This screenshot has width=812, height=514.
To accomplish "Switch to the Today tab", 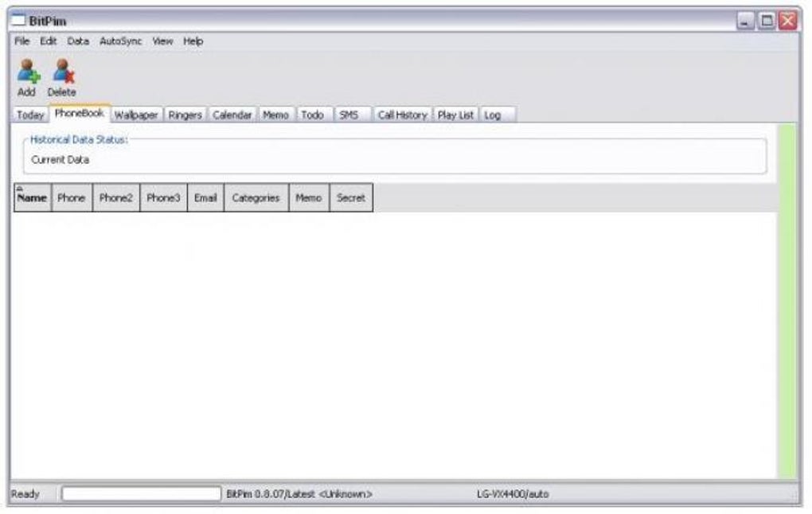I will point(30,115).
